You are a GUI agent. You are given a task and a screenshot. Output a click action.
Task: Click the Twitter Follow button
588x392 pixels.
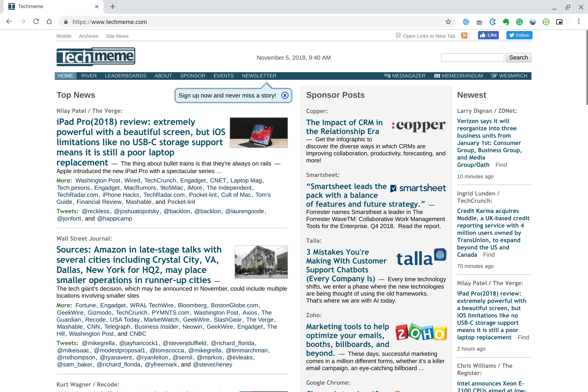tap(519, 35)
